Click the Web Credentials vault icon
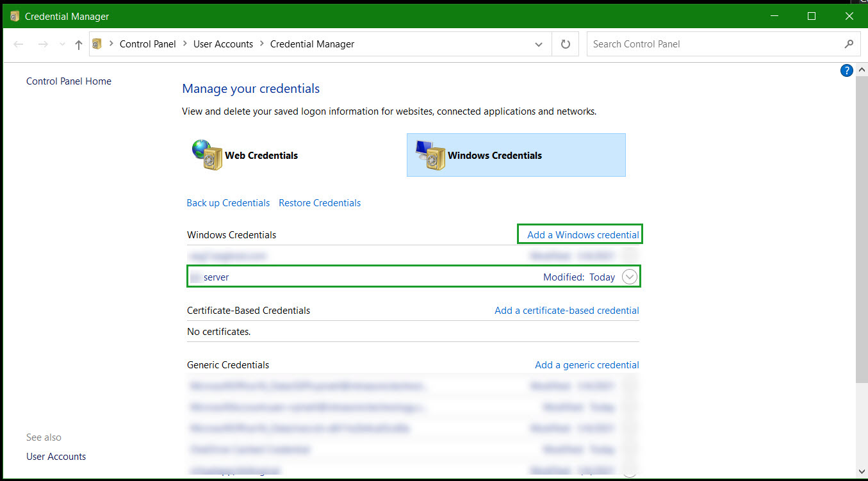 point(207,155)
